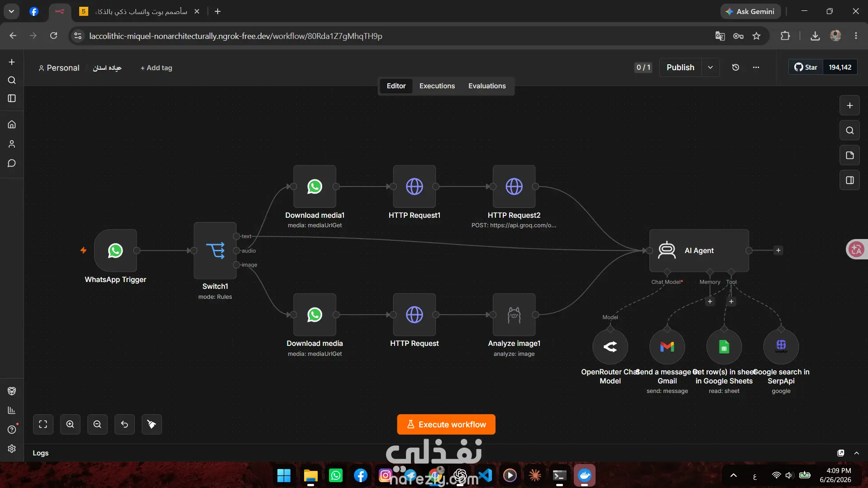Screen dimensions: 868x488
Task: Open the AI Agent node
Action: pos(699,250)
